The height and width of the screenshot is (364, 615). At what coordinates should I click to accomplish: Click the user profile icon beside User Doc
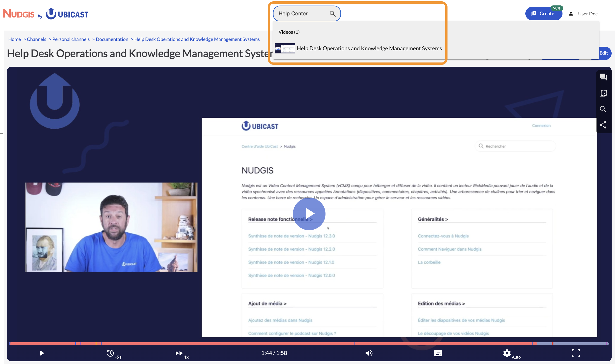coord(571,14)
